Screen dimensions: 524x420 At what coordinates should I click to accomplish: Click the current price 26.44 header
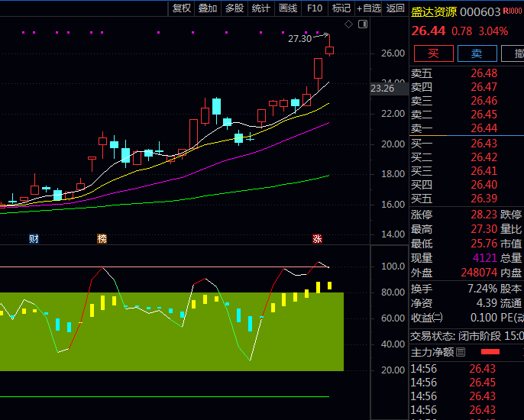[x=429, y=31]
